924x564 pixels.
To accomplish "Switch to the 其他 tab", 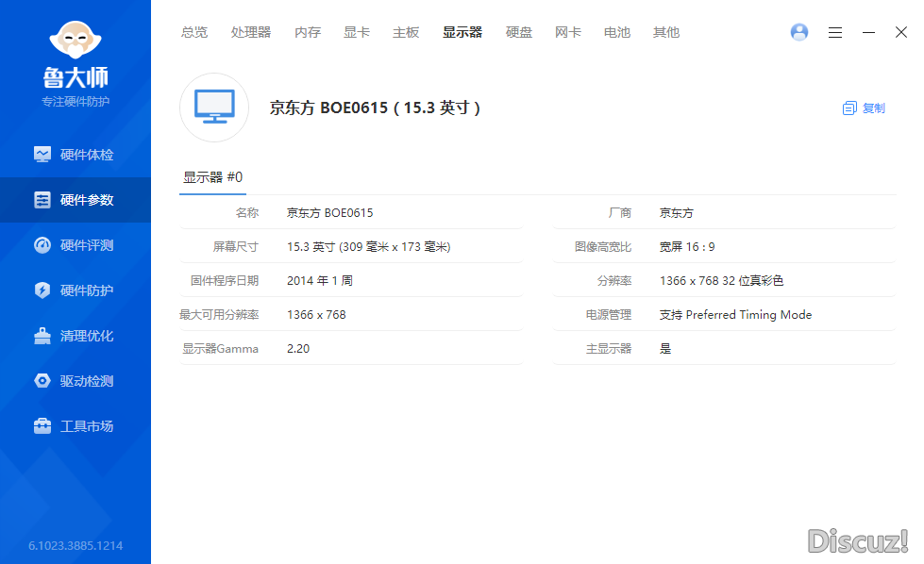I will click(x=666, y=32).
